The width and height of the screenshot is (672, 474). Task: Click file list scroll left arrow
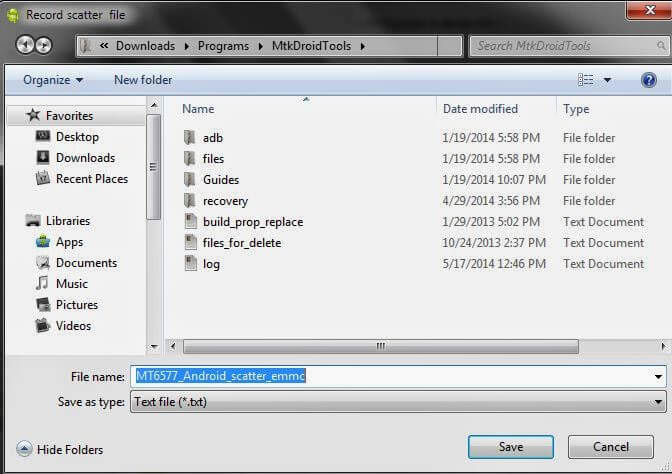[172, 346]
